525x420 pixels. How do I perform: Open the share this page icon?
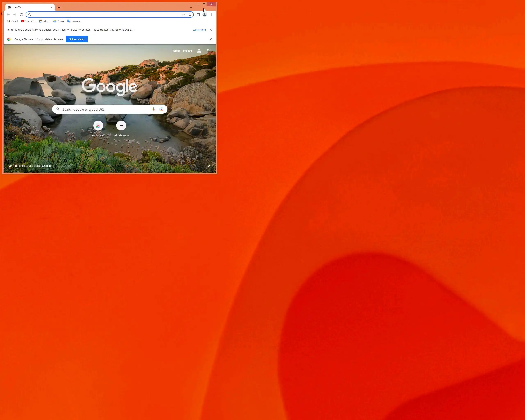[x=183, y=15]
